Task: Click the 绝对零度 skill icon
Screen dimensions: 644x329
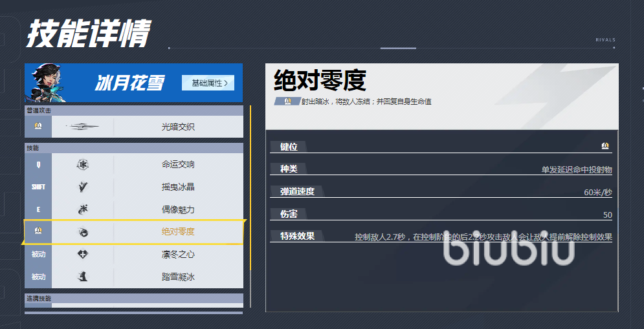Action: coord(82,232)
